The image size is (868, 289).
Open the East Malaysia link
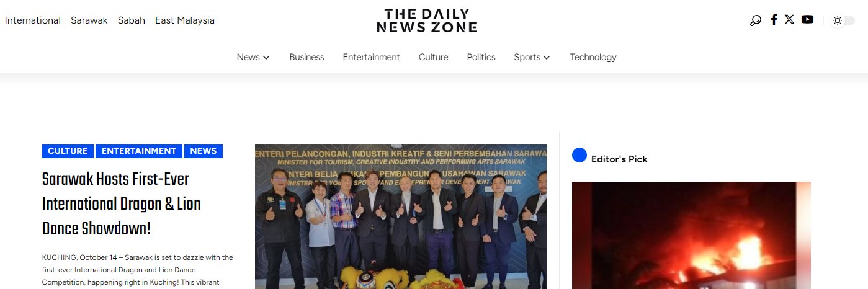185,20
